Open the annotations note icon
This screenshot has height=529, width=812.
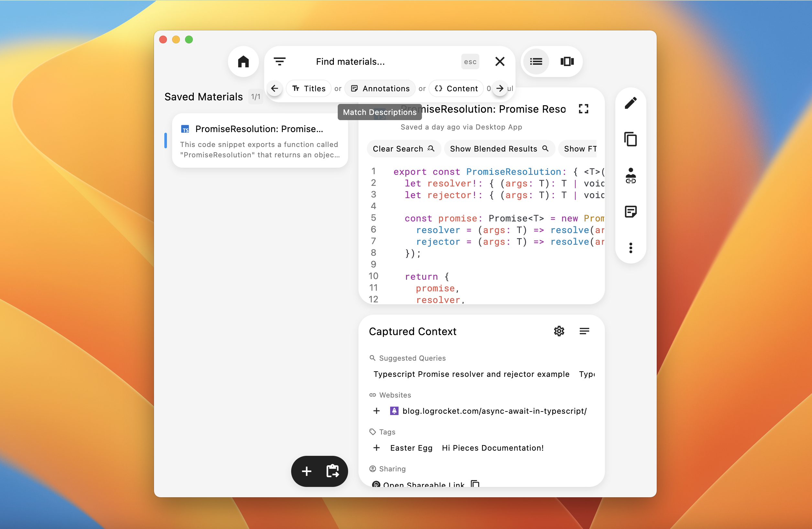631,212
